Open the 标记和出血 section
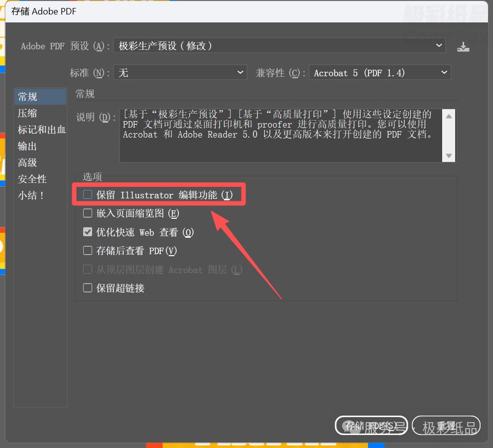The height and width of the screenshot is (448, 493). [41, 130]
